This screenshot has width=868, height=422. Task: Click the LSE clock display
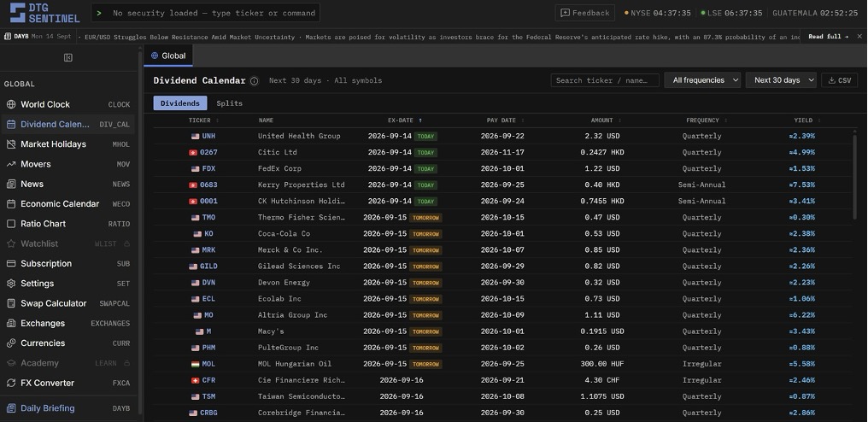point(731,13)
